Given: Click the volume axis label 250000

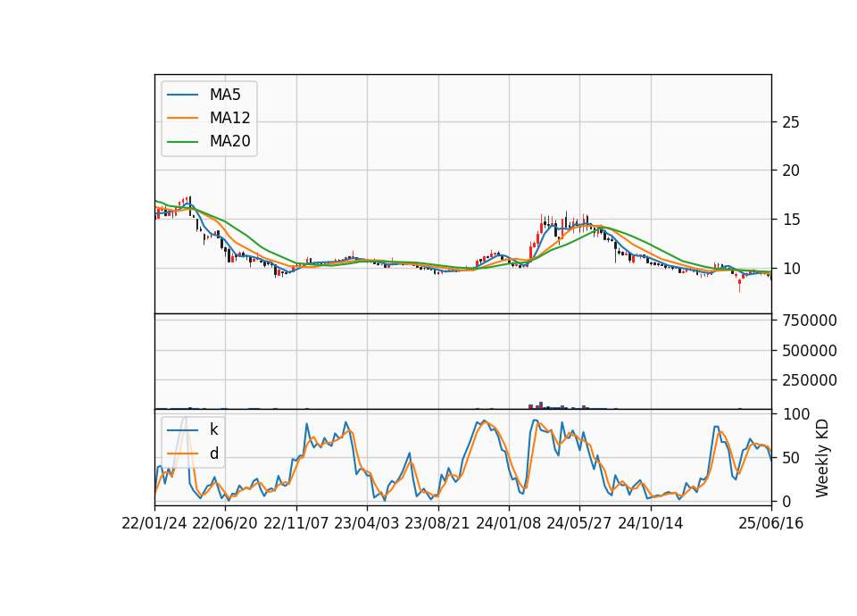Looking at the screenshot, I should click(810, 380).
